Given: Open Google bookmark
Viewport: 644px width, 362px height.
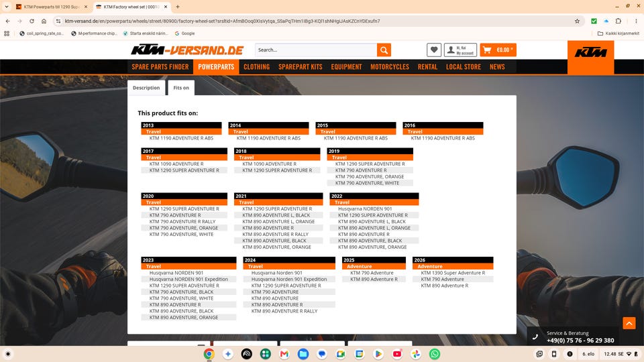Looking at the screenshot, I should coord(185,34).
